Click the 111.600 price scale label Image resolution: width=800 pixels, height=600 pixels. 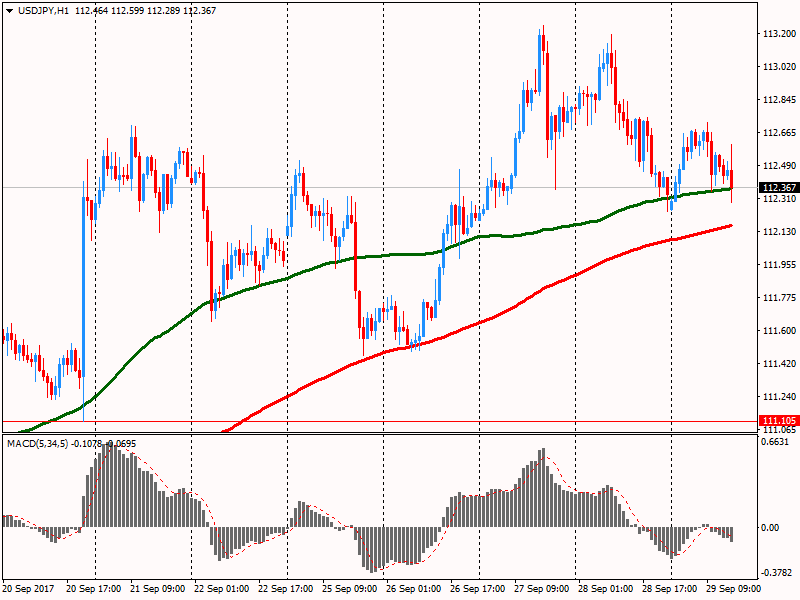tap(779, 331)
